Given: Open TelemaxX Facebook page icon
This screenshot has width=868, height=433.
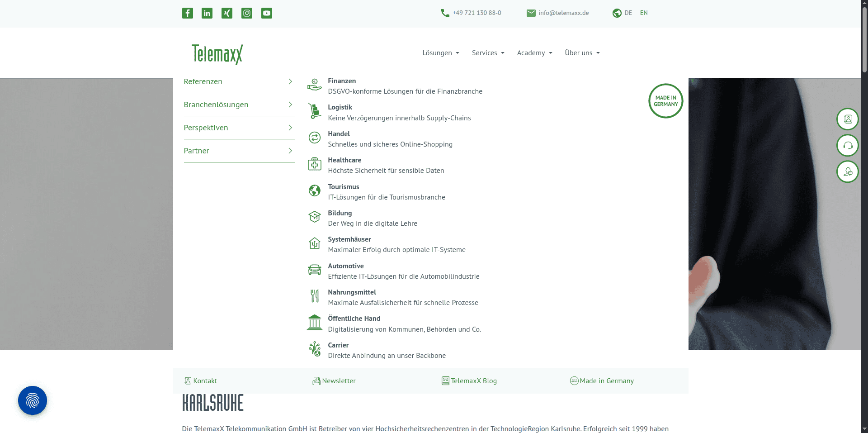Looking at the screenshot, I should [x=188, y=13].
